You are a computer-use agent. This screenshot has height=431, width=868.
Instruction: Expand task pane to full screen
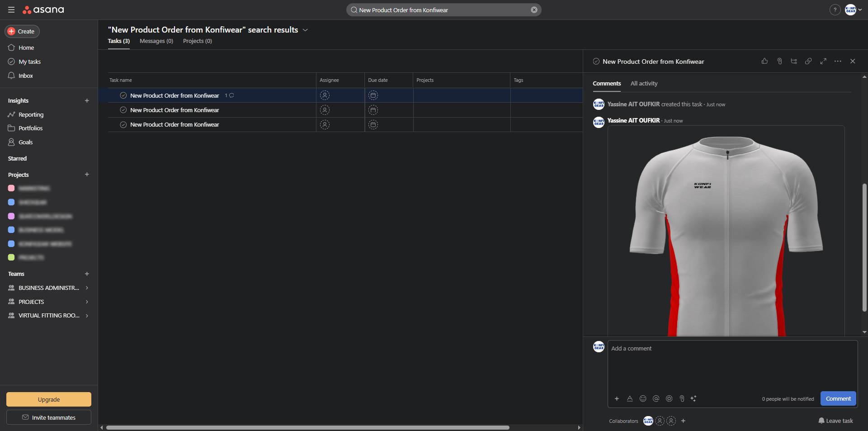pyautogui.click(x=823, y=61)
